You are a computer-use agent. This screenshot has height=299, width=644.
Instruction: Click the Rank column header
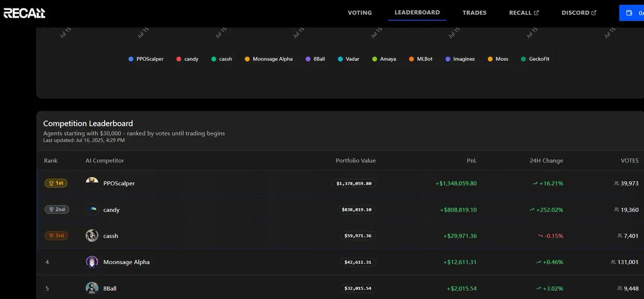[50, 161]
